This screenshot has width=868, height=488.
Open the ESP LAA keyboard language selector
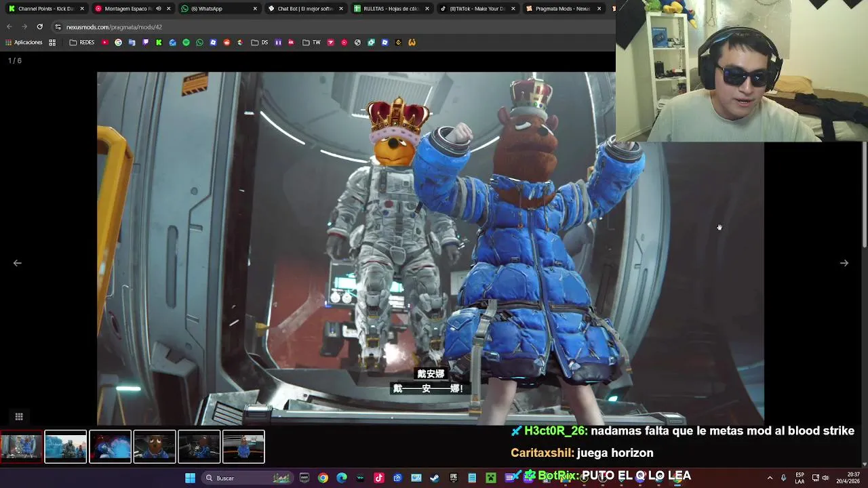tap(800, 478)
